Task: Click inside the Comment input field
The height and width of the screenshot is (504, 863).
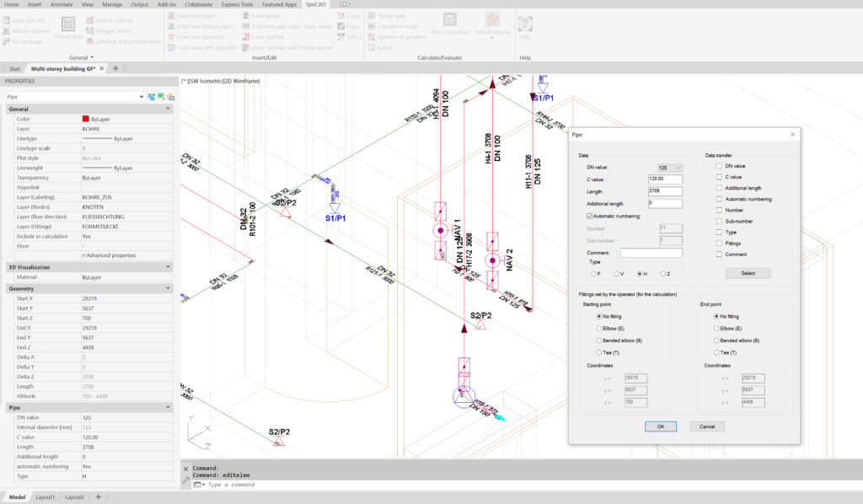Action: pyautogui.click(x=650, y=252)
